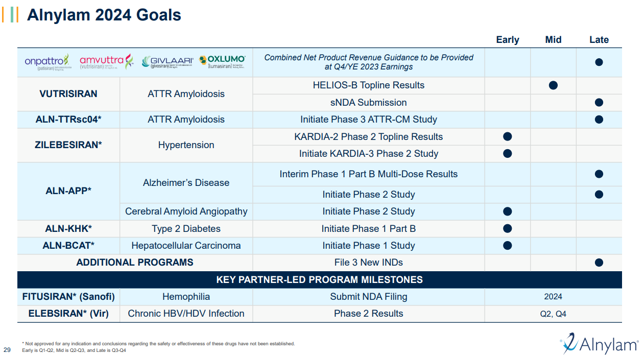Click Initiate Phase 1 Part B text
644x355 pixels.
pos(369,228)
